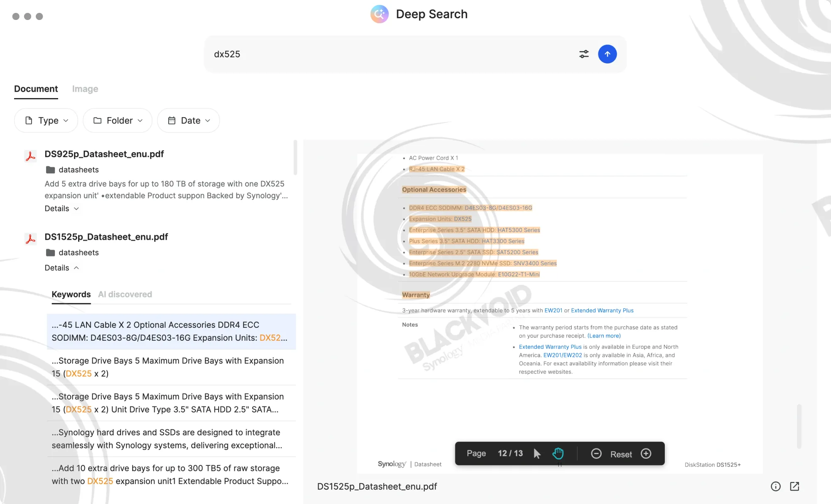Click PDF icon for DS925p_Datasheet_enu.pdf
The width and height of the screenshot is (831, 504).
click(30, 156)
